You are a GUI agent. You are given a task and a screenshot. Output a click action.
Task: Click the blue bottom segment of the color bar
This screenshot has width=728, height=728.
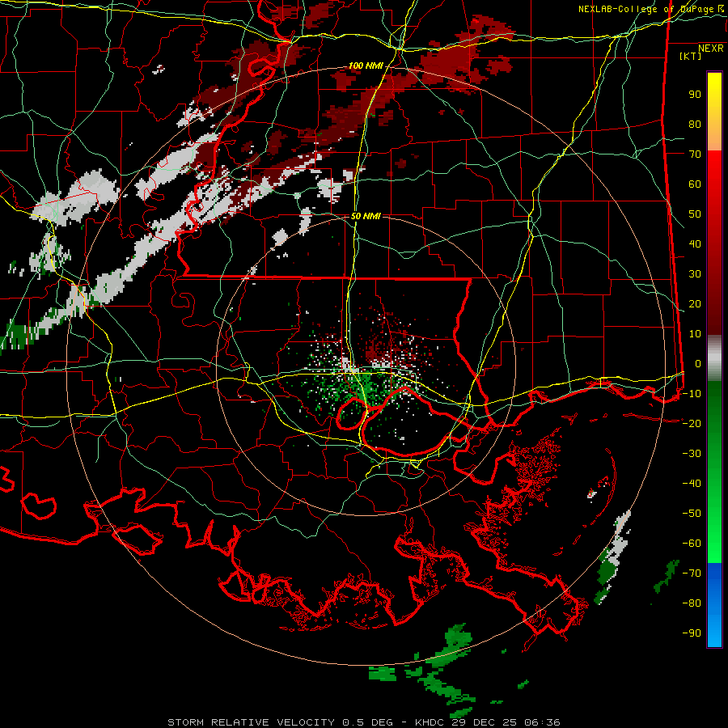click(x=714, y=604)
